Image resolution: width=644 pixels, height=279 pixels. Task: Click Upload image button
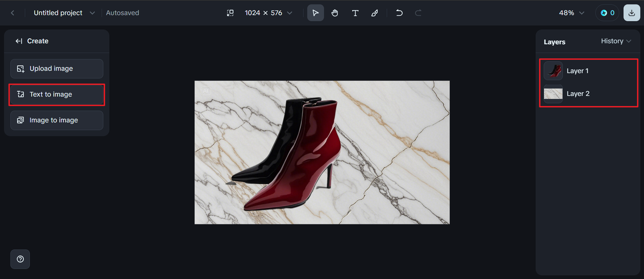pos(57,68)
